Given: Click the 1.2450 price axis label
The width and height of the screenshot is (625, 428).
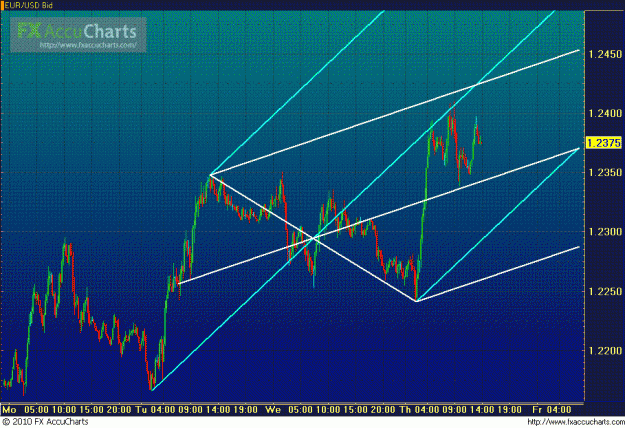Looking at the screenshot, I should coord(605,54).
